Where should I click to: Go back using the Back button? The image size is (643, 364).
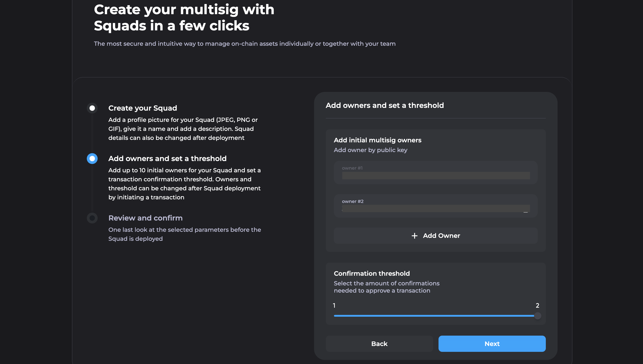(379, 344)
